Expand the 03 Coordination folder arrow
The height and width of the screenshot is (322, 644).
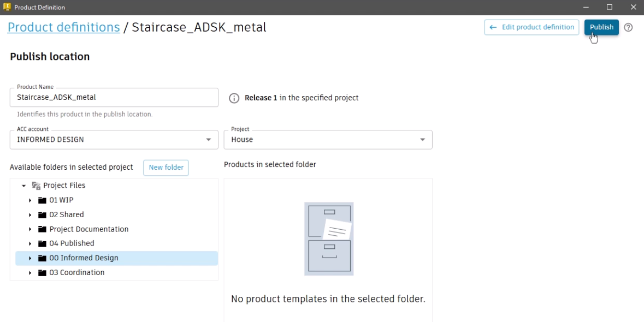pyautogui.click(x=30, y=273)
